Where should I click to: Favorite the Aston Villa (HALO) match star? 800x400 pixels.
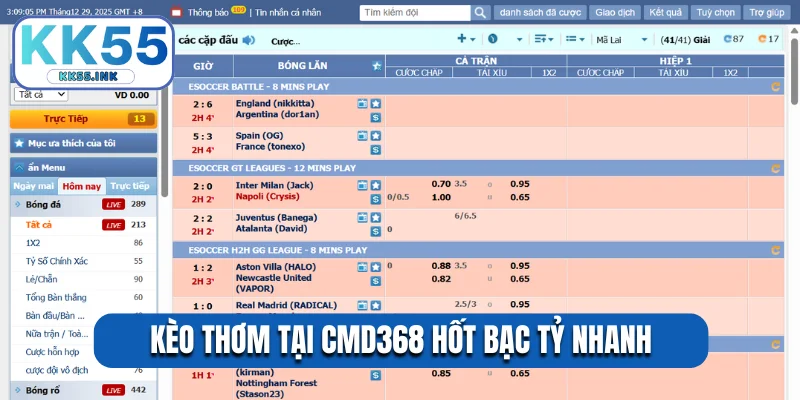(x=376, y=267)
